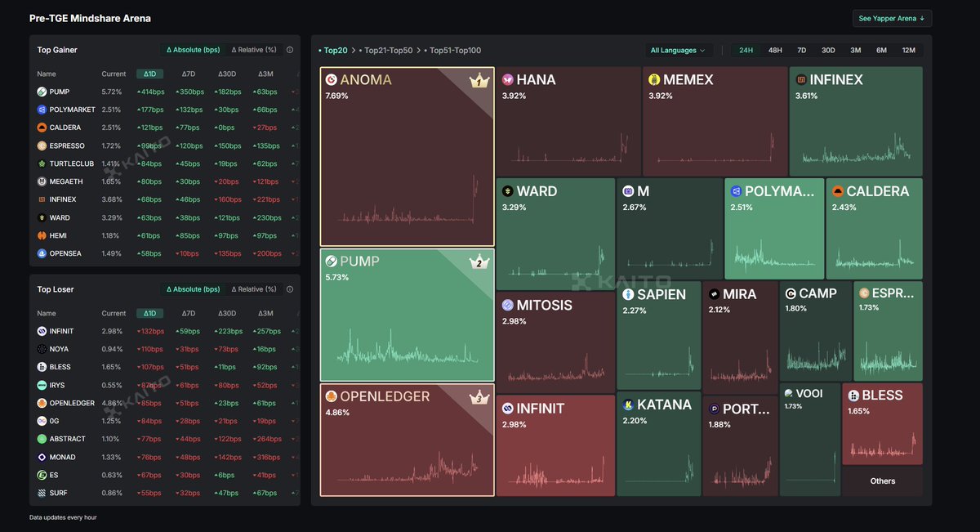The width and height of the screenshot is (980, 532).
Task: Click the PUMP icon in the treemap tile
Action: [332, 262]
